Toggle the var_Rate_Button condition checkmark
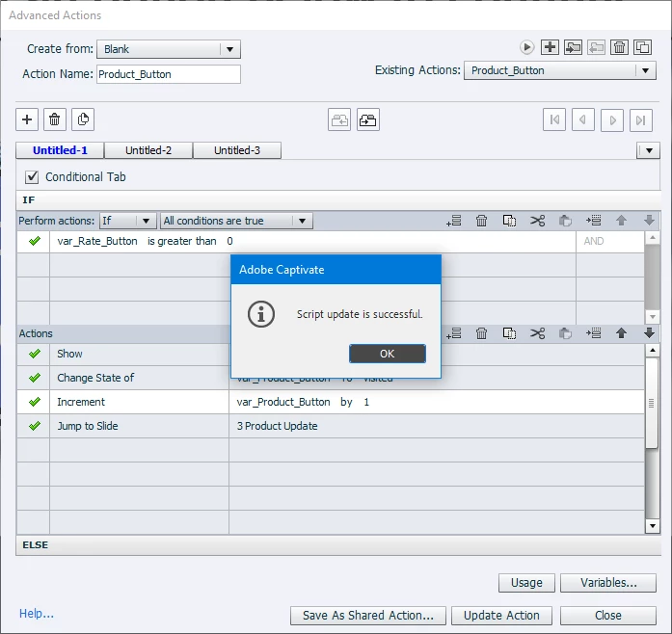 35,241
